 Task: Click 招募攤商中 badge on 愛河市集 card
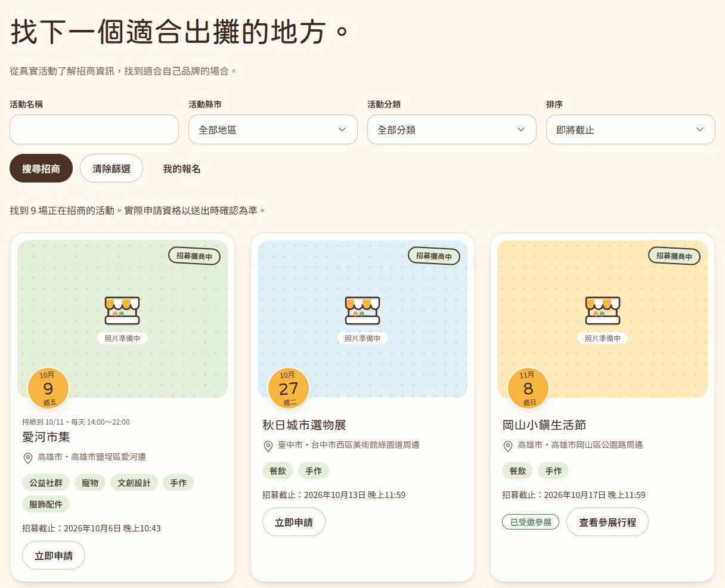(194, 256)
